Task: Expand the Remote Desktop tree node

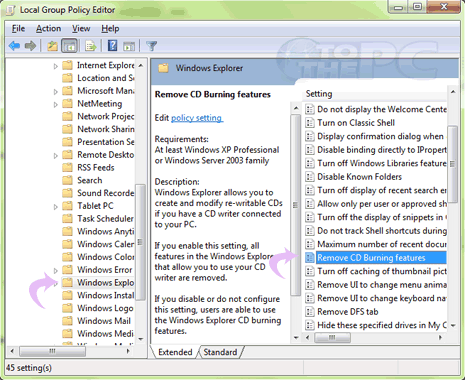Action: click(56, 155)
